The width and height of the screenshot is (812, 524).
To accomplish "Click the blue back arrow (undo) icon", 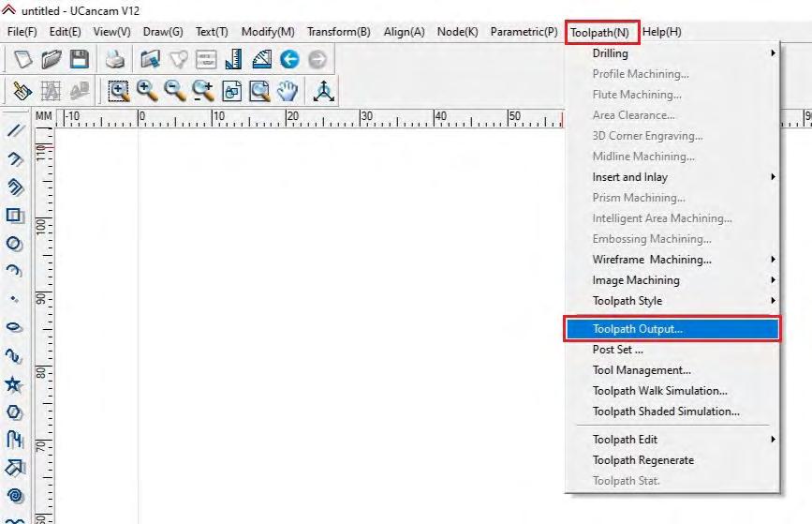I will (289, 60).
